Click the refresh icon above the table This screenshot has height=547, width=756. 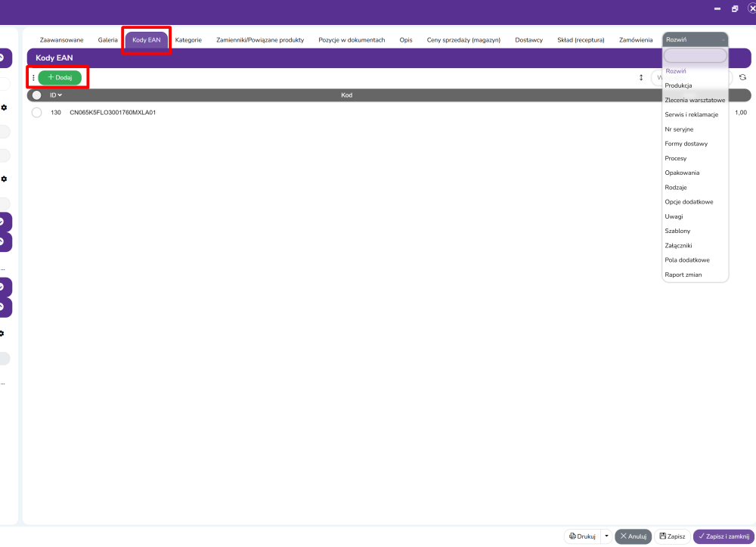pos(742,77)
